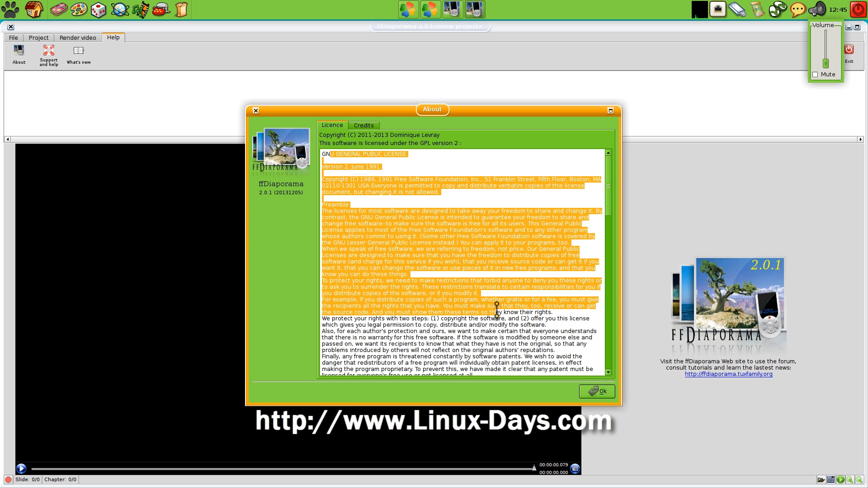Switch to the second colorful petals task button
This screenshot has height=488, width=868.
[x=430, y=9]
